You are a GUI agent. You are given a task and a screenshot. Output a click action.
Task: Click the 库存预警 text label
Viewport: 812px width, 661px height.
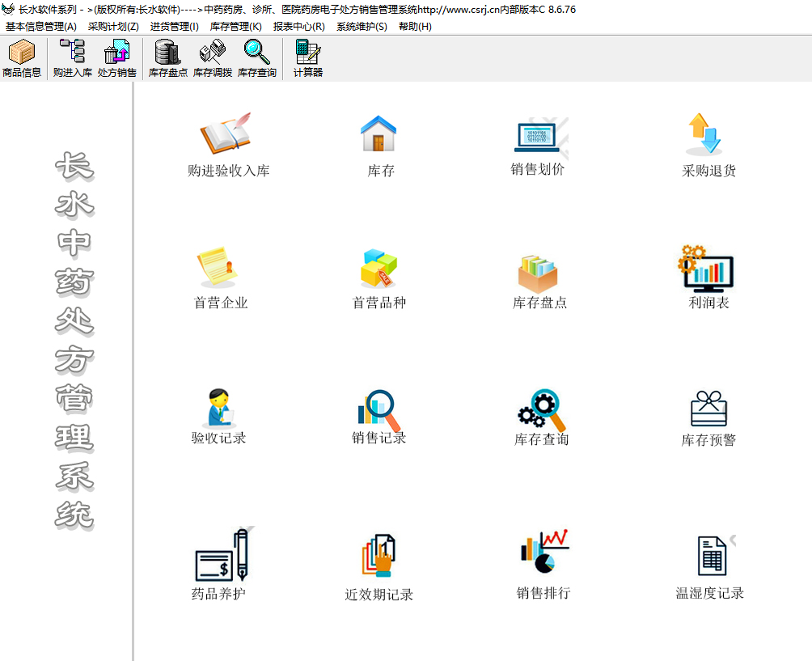click(x=708, y=440)
